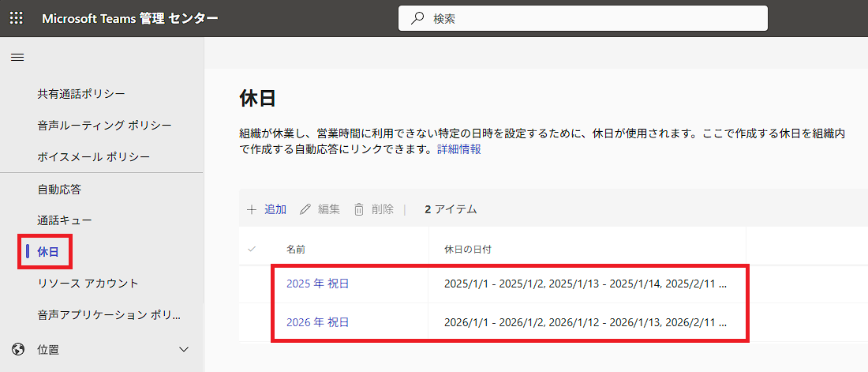Click the 休日 page heading
The height and width of the screenshot is (372, 868).
pos(257,99)
